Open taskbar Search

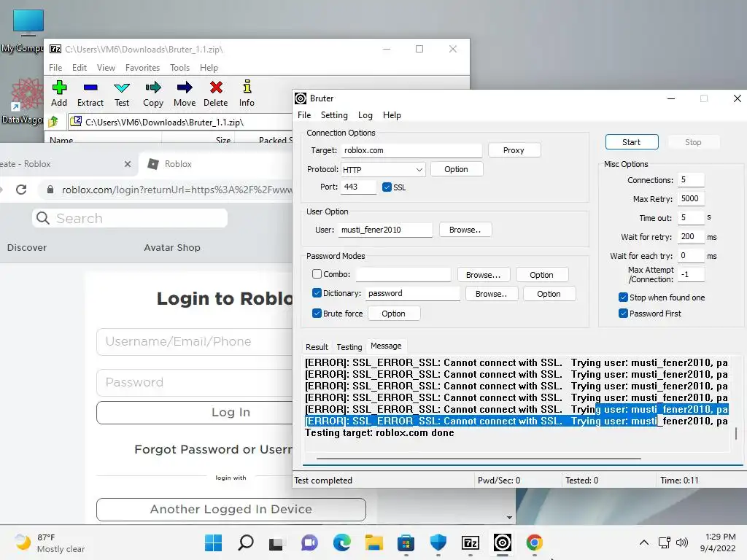245,542
